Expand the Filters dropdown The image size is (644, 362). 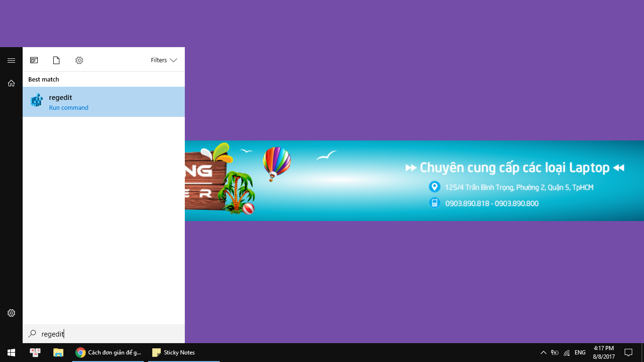coord(164,60)
